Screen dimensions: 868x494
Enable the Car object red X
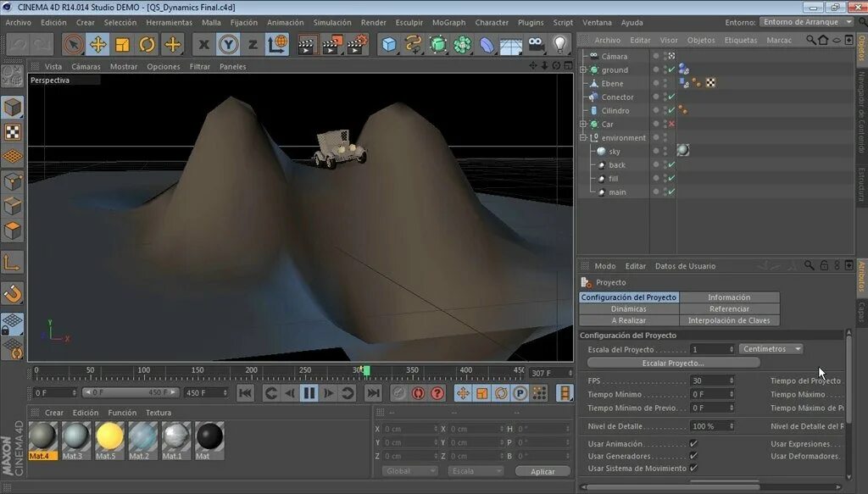[x=671, y=124]
